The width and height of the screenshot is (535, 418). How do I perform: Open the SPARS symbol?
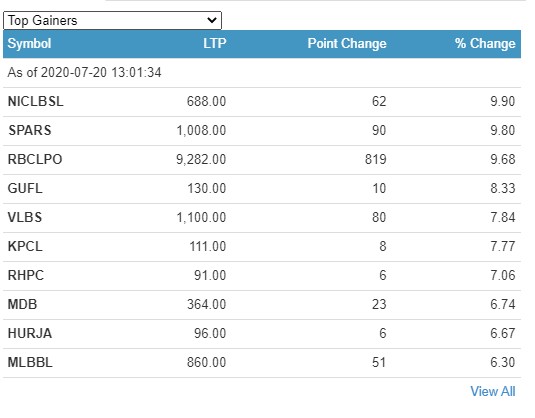tap(30, 130)
